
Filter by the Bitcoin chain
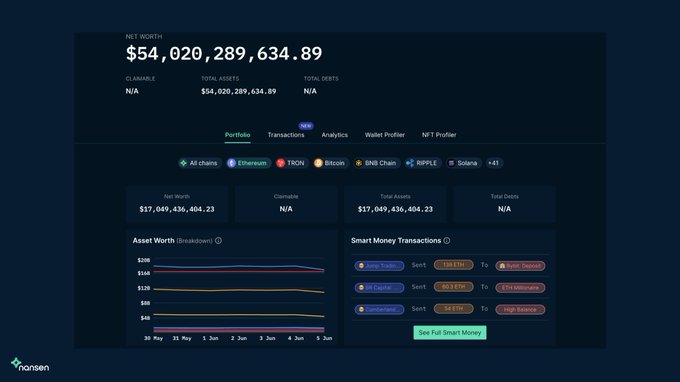[330, 163]
